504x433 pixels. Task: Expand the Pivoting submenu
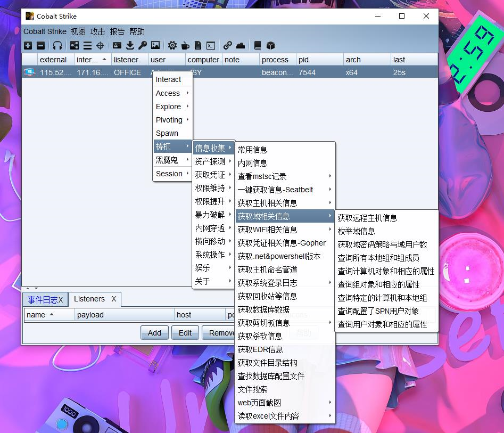pos(172,120)
